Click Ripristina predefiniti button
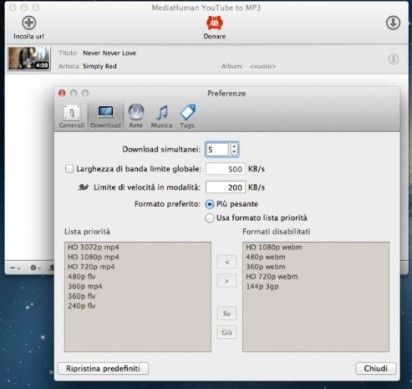This screenshot has width=412, height=389. [103, 368]
